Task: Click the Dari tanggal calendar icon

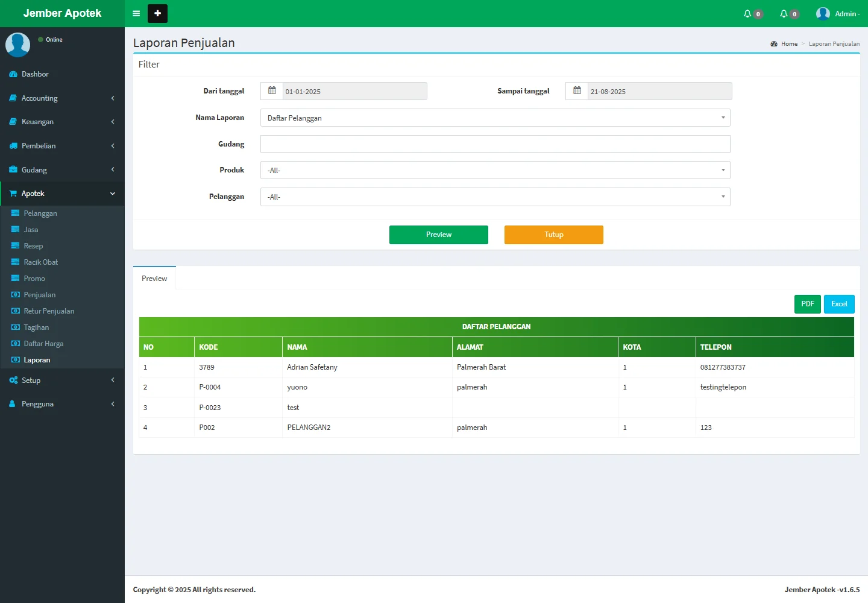Action: [272, 91]
